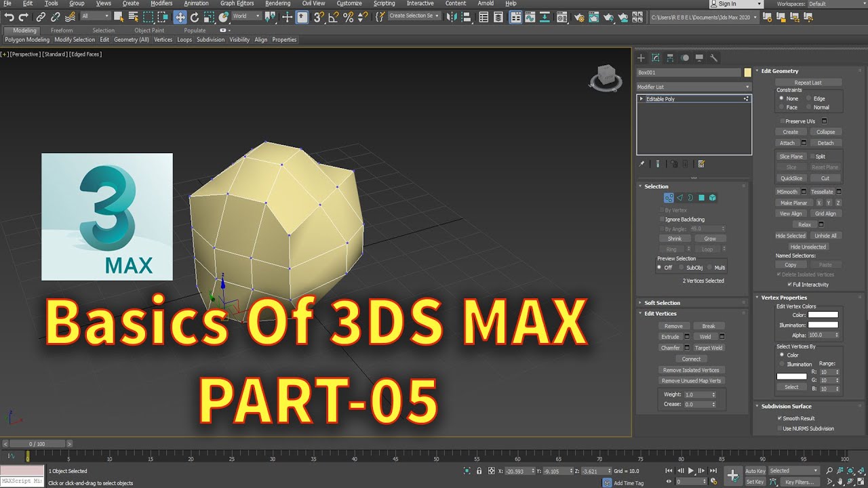Click the QuickSlice button
The width and height of the screenshot is (868, 488).
click(x=791, y=178)
